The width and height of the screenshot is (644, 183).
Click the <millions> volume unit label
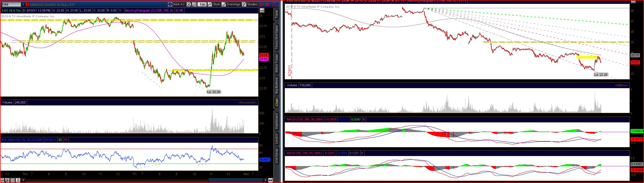click(x=621, y=85)
